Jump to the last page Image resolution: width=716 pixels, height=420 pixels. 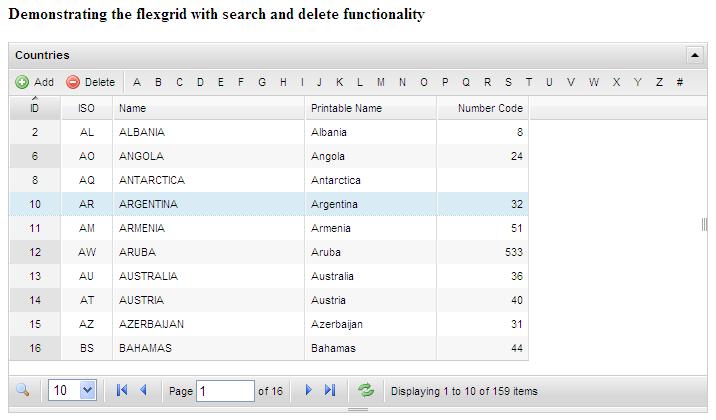(x=330, y=391)
